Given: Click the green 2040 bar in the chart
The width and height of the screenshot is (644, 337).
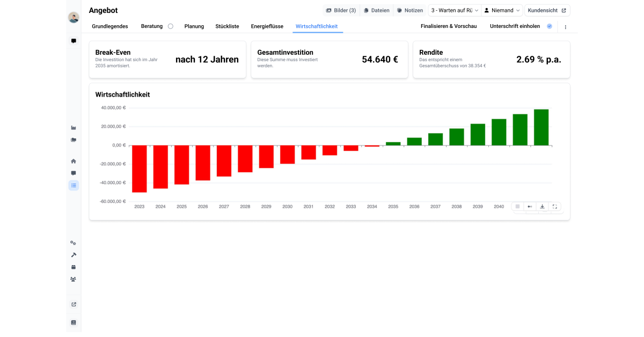Looking at the screenshot, I should pos(499,132).
